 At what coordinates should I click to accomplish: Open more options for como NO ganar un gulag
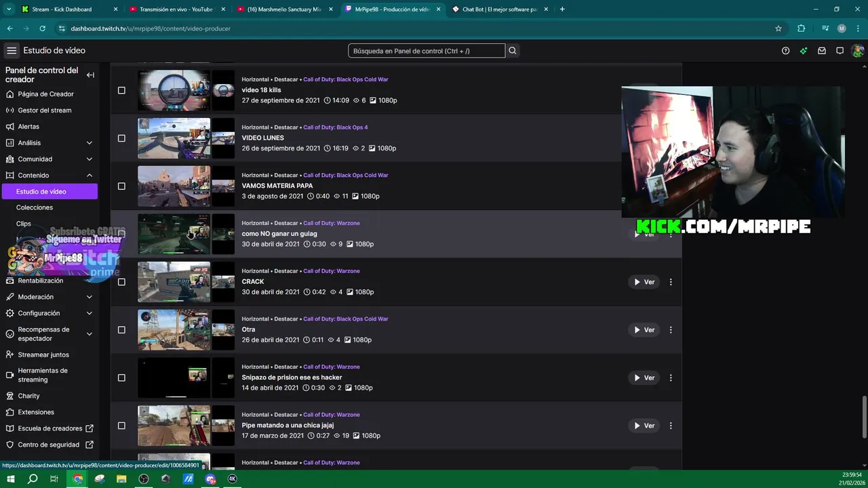tap(671, 234)
